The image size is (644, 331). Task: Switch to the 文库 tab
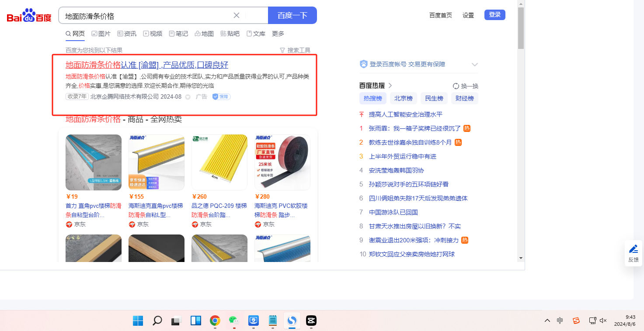click(256, 34)
